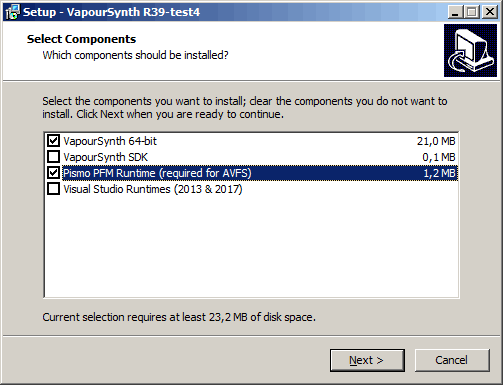Select the VapourSynth SDK component label
The image size is (503, 385).
pos(105,157)
